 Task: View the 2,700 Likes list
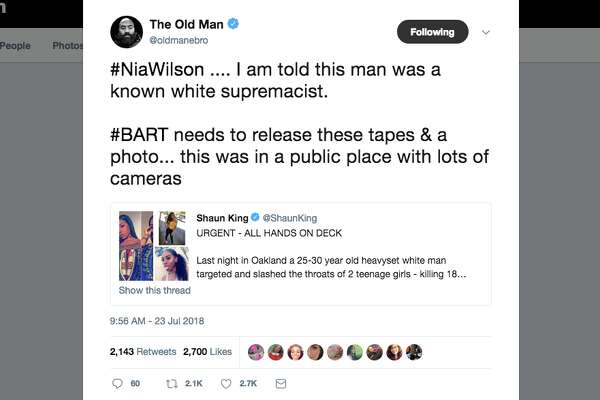[207, 351]
